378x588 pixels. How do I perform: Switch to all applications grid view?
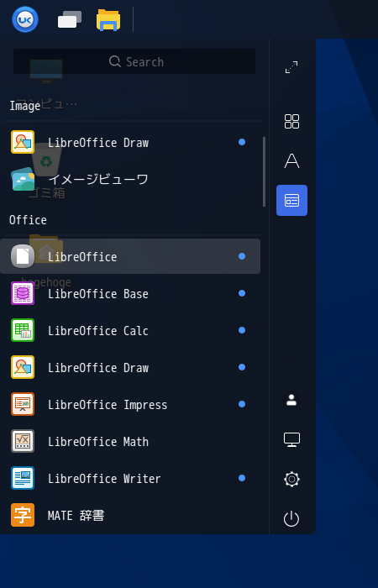tap(291, 122)
